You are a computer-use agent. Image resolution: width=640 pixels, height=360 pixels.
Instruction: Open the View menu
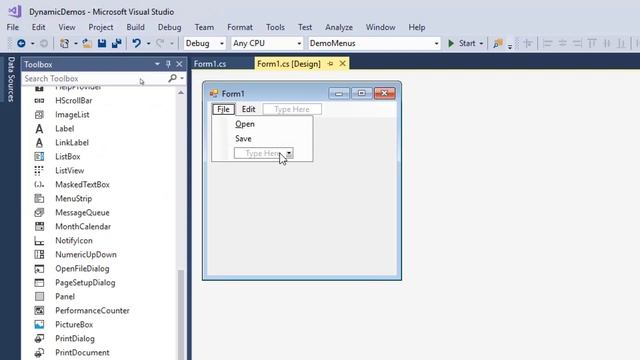67,27
